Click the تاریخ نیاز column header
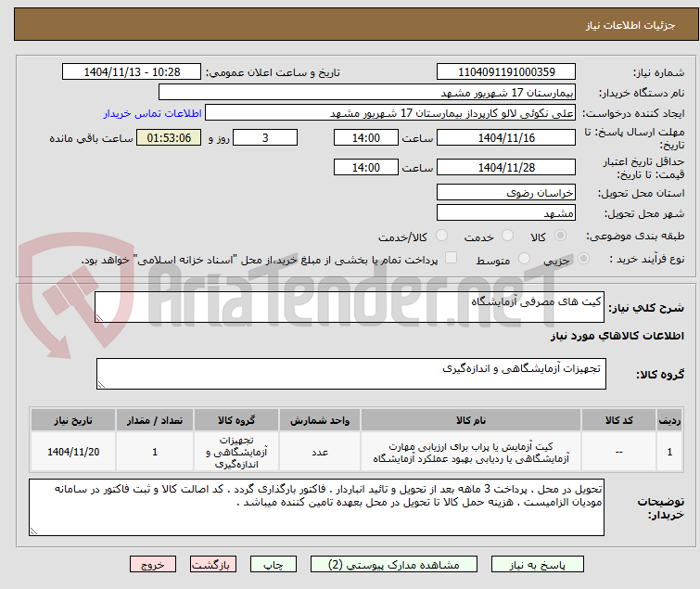 73,420
